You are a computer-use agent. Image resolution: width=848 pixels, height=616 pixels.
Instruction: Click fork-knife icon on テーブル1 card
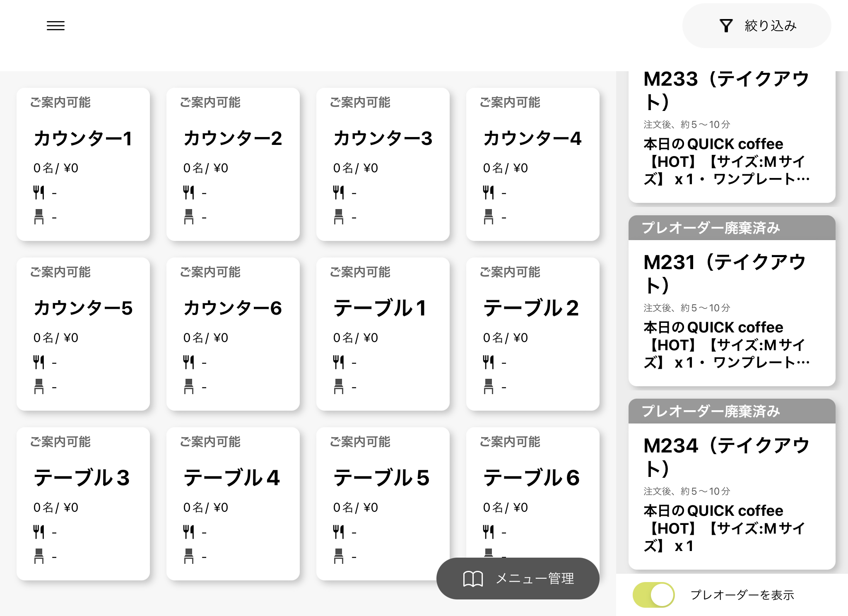tap(338, 362)
